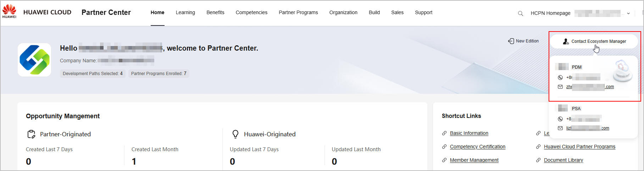This screenshot has width=644, height=171.
Task: Open the Contact Ecosystem Manager dropdown
Action: pos(594,41)
